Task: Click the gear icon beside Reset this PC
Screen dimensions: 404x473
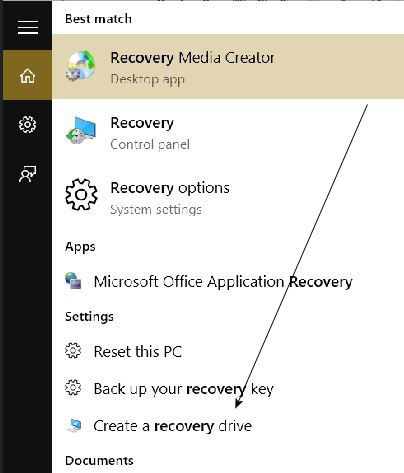Action: pyautogui.click(x=73, y=351)
